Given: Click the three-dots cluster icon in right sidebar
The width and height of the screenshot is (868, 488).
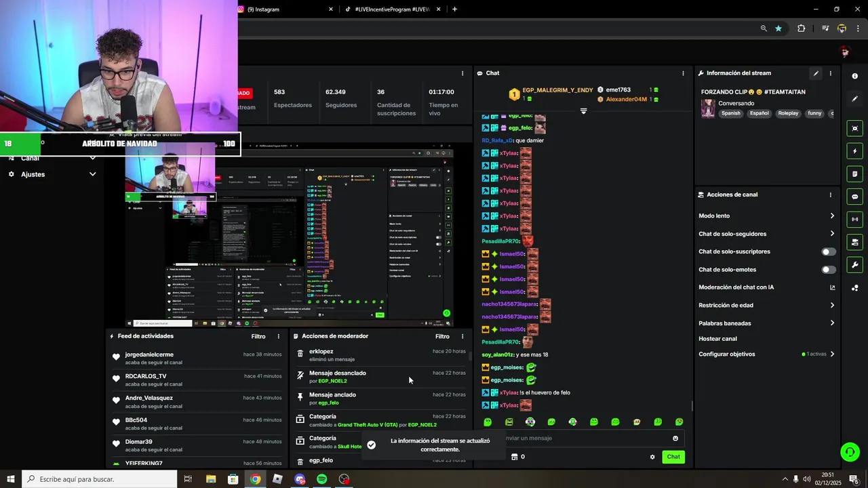Looking at the screenshot, I should click(855, 288).
